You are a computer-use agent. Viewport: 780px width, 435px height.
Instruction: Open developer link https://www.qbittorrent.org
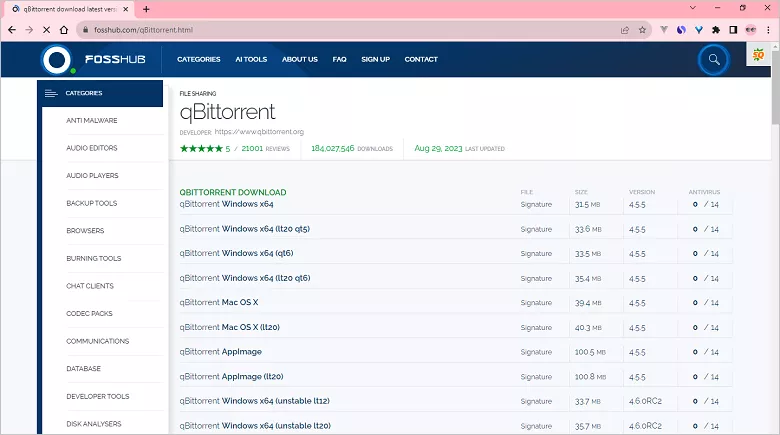pyautogui.click(x=259, y=132)
